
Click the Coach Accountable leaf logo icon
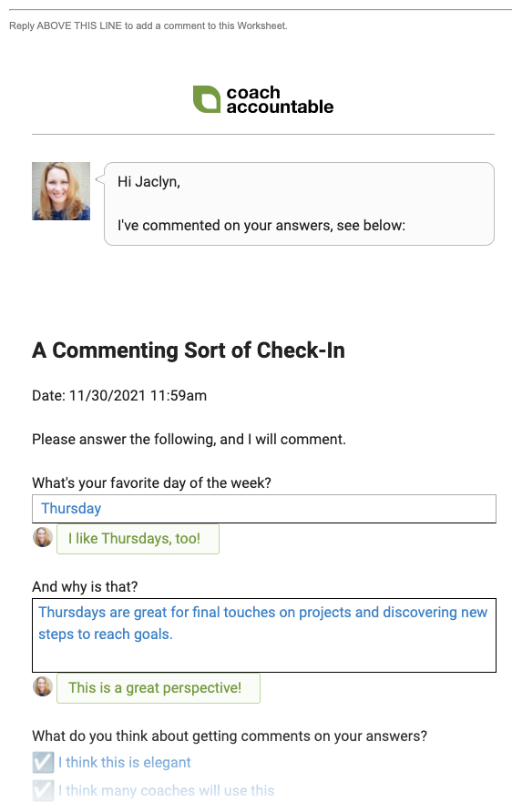(x=207, y=99)
